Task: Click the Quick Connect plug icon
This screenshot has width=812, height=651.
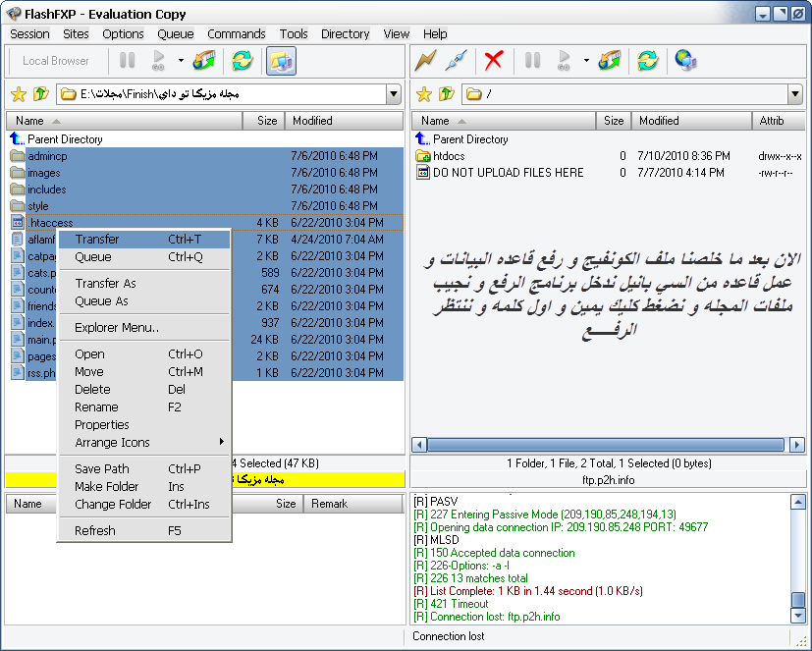Action: pos(457,61)
